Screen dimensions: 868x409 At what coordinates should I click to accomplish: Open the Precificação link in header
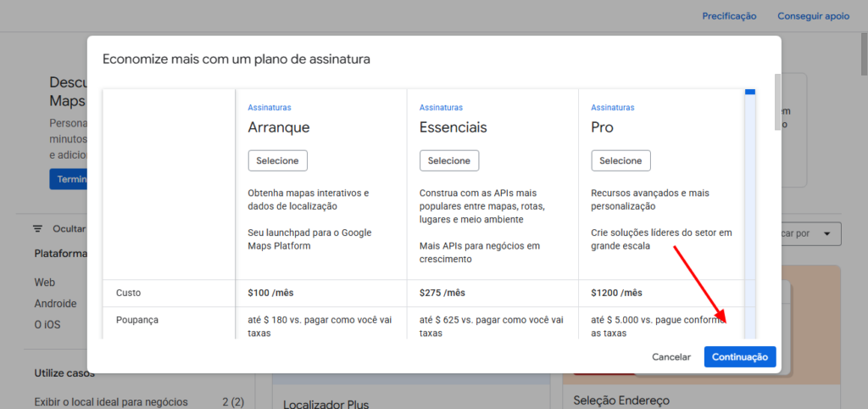pyautogui.click(x=729, y=16)
